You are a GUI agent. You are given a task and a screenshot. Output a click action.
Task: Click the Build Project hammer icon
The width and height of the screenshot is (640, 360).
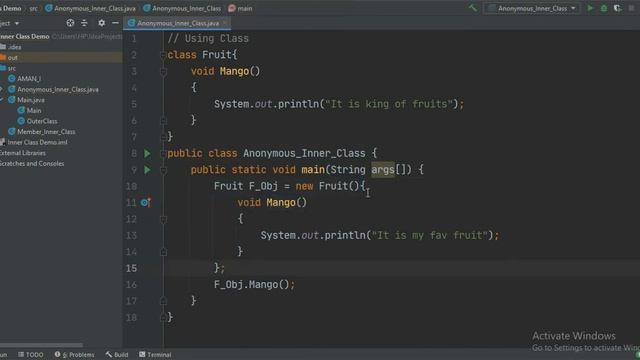click(473, 8)
